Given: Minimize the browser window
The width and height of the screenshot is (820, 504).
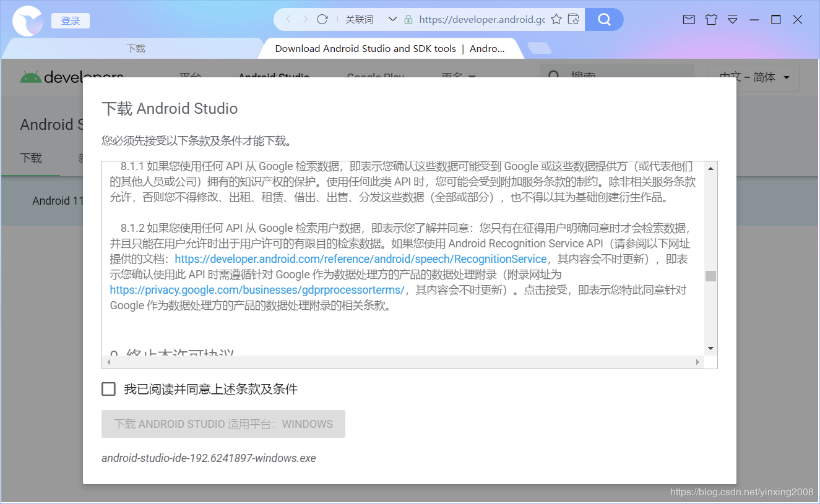Looking at the screenshot, I should click(754, 20).
